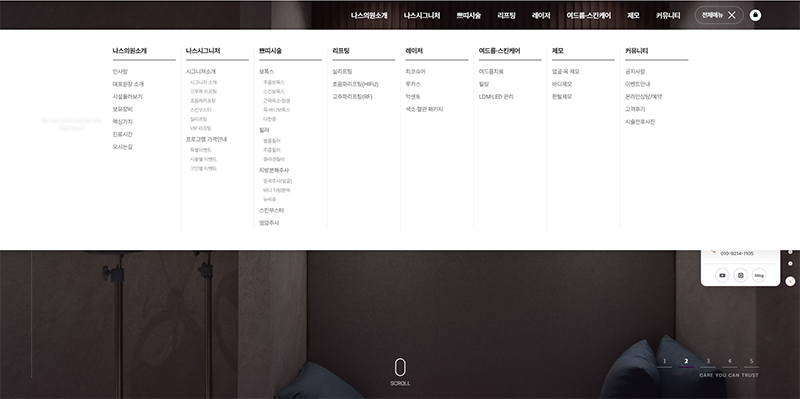This screenshot has width=800, height=399.
Task: Click 커뮤니티 column heading in dropdown panel
Action: pyautogui.click(x=637, y=51)
